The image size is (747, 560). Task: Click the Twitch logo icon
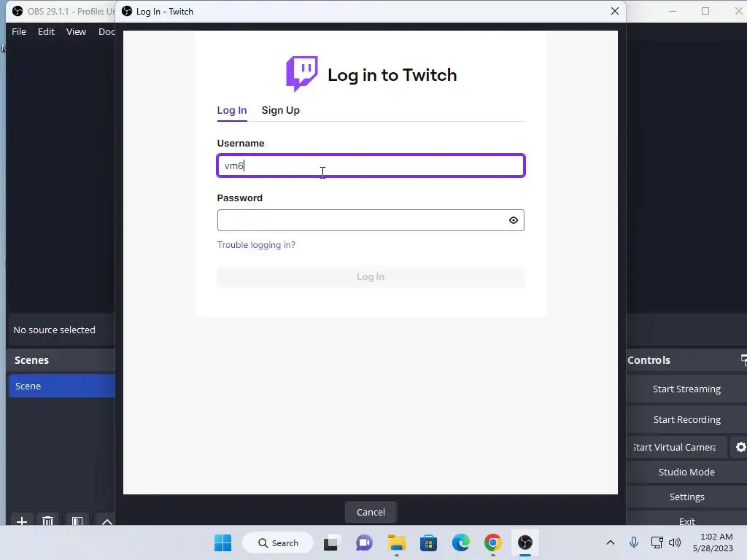[x=301, y=74]
